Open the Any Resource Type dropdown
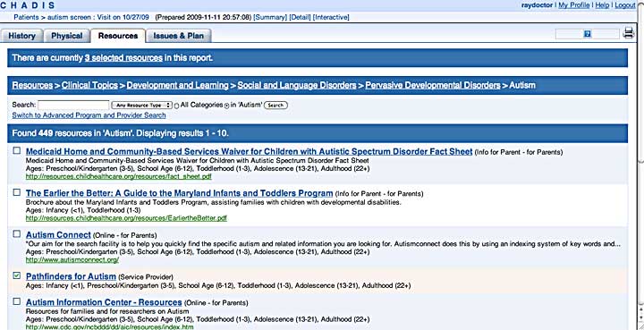This screenshot has width=644, height=330. click(x=141, y=105)
